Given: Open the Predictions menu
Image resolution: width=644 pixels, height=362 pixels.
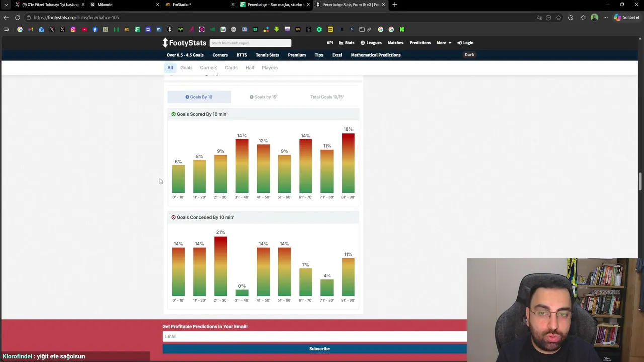Looking at the screenshot, I should tap(420, 43).
